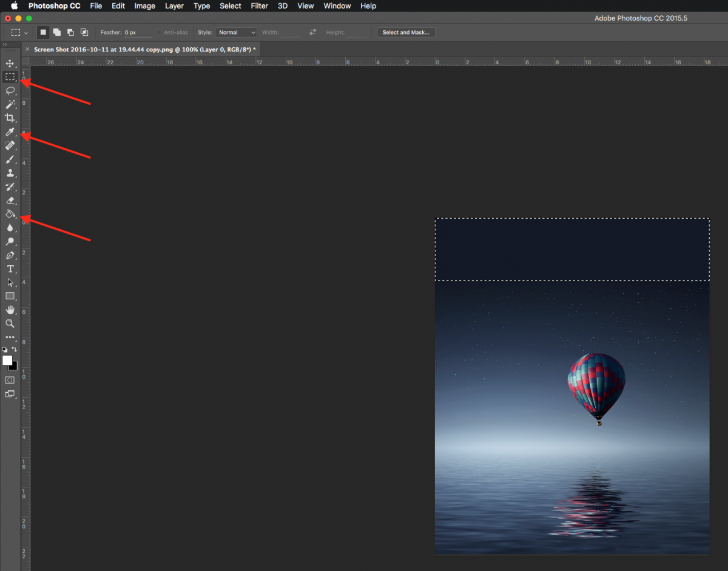Open the Edit menu
Image resolution: width=728 pixels, height=571 pixels.
pyautogui.click(x=118, y=5)
